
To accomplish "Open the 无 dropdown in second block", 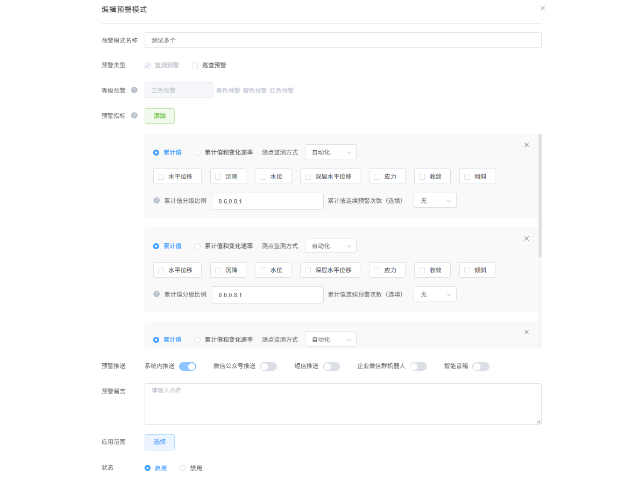I will tap(435, 295).
